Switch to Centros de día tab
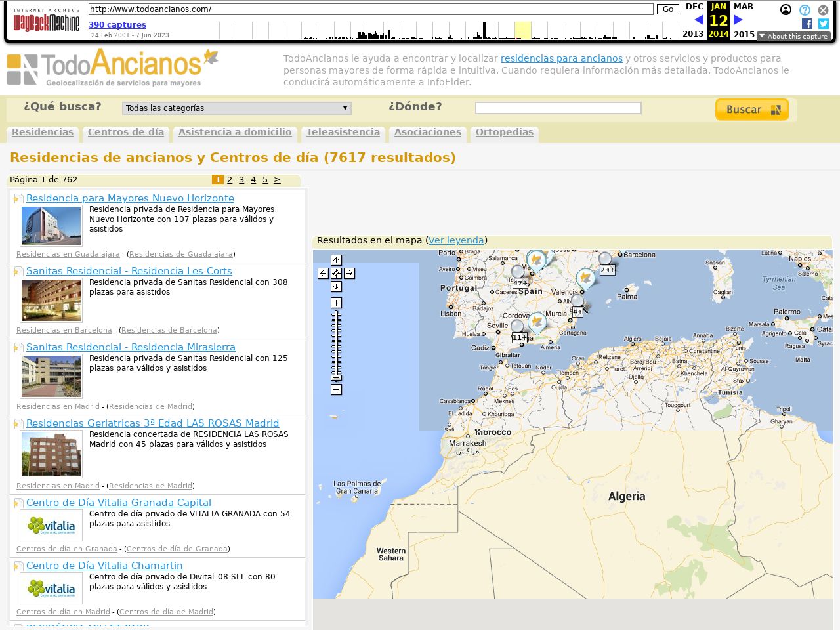This screenshot has width=840, height=630. (126, 132)
